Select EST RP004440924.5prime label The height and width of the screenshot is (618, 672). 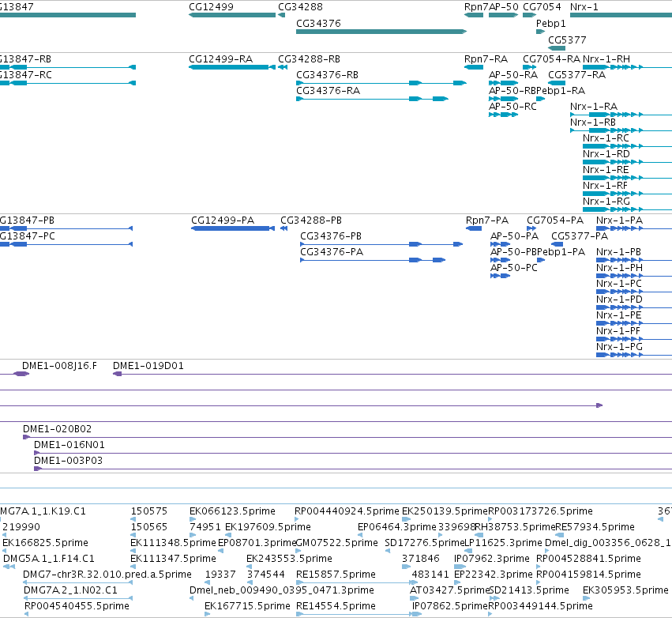pos(347,511)
